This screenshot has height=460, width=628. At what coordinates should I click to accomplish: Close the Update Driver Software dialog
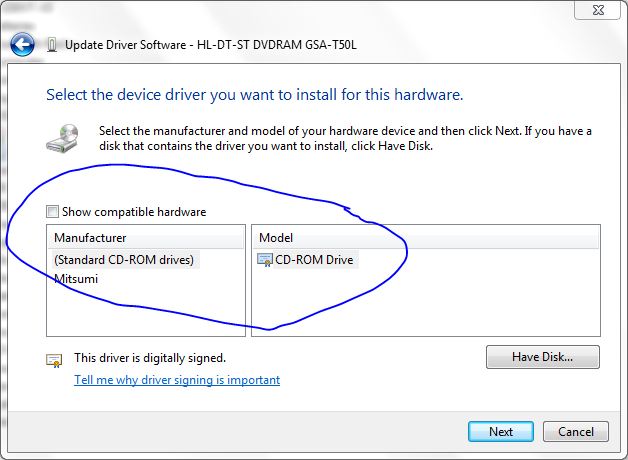(x=598, y=10)
